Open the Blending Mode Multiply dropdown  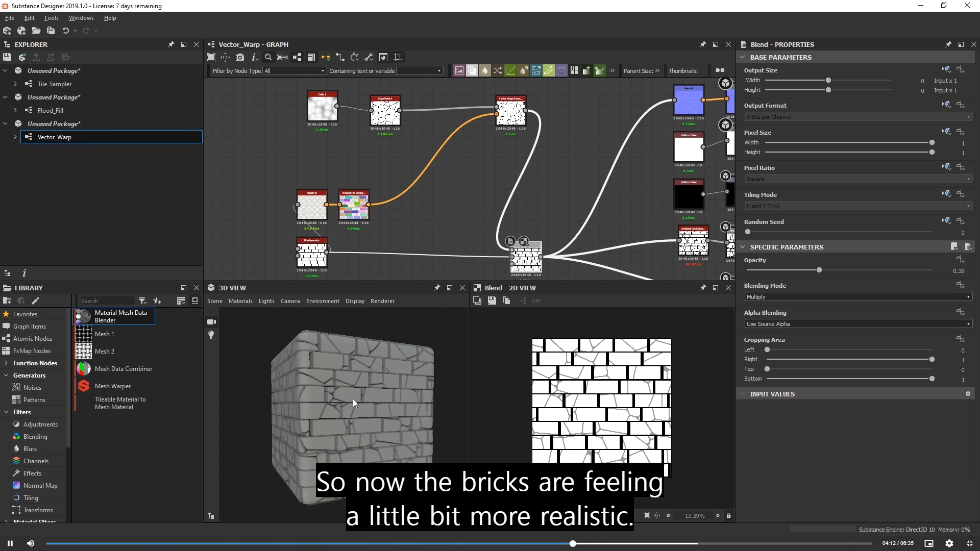pos(857,297)
